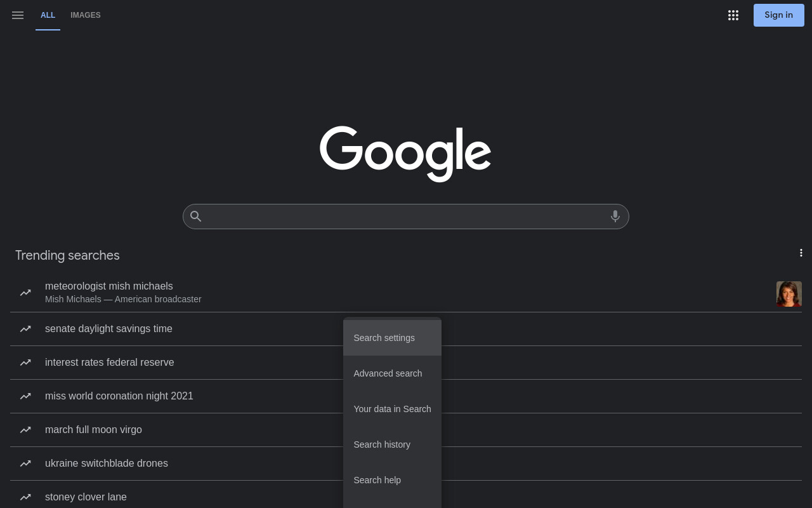Open Your data in Search
Screen dimensions: 812x508
392,409
